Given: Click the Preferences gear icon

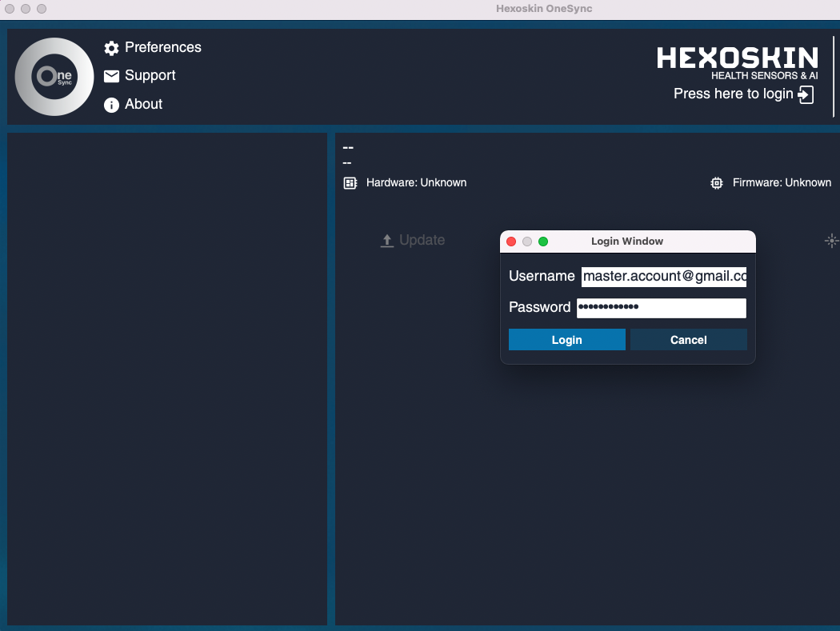Looking at the screenshot, I should coord(111,48).
